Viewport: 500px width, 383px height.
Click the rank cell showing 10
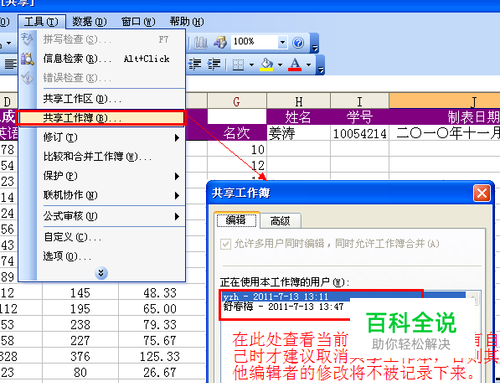coord(237,149)
